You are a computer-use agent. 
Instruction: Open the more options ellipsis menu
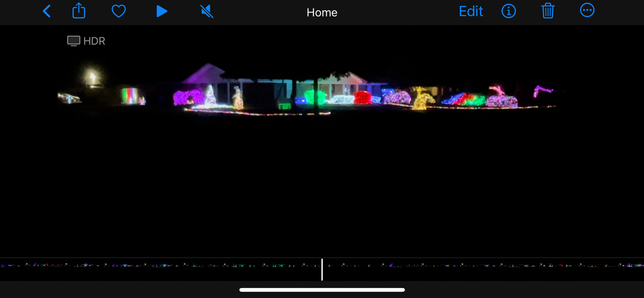[587, 10]
